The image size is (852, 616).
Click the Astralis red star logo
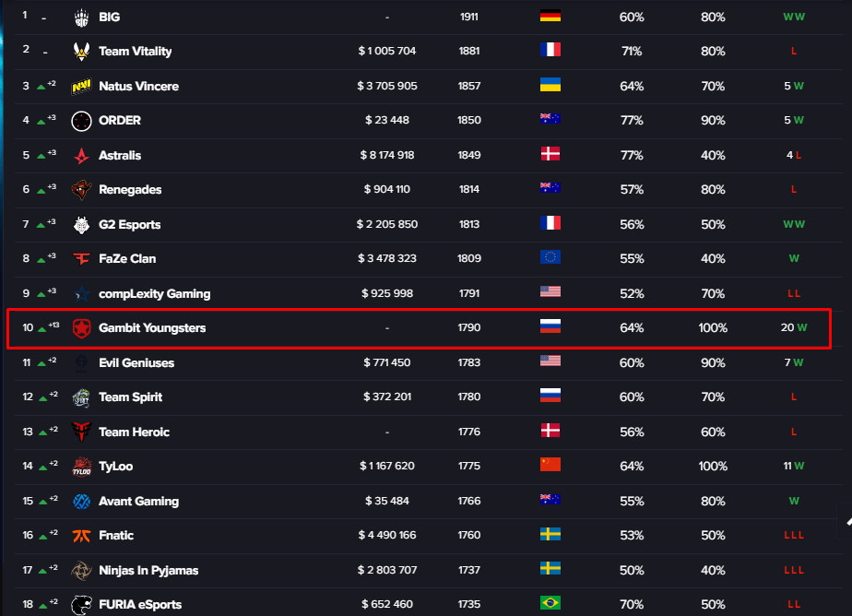coord(82,155)
